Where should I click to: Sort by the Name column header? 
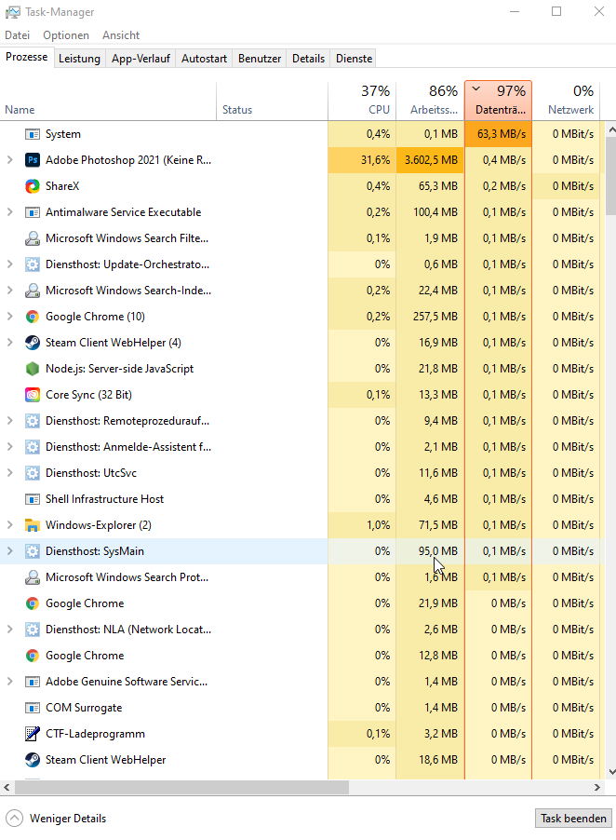tap(109, 101)
